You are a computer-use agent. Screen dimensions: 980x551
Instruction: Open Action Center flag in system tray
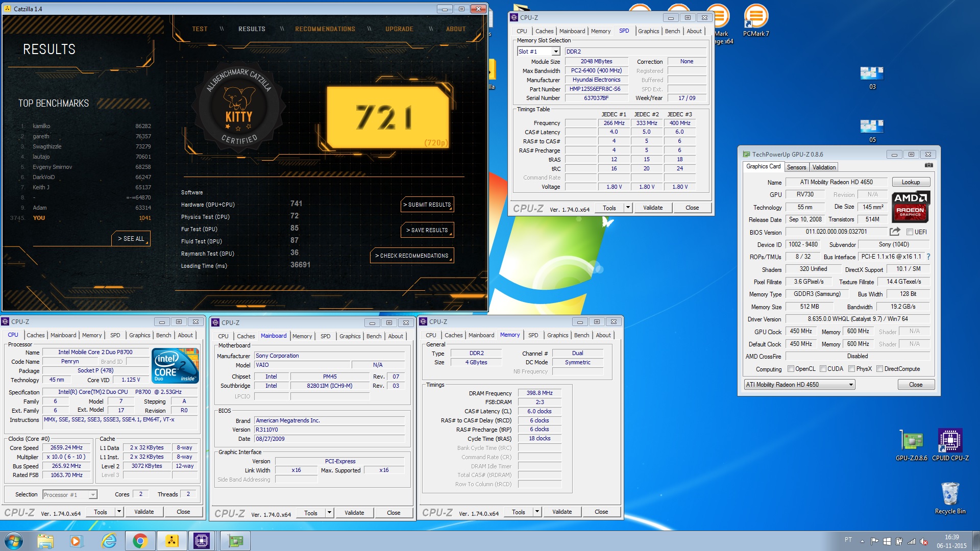875,541
